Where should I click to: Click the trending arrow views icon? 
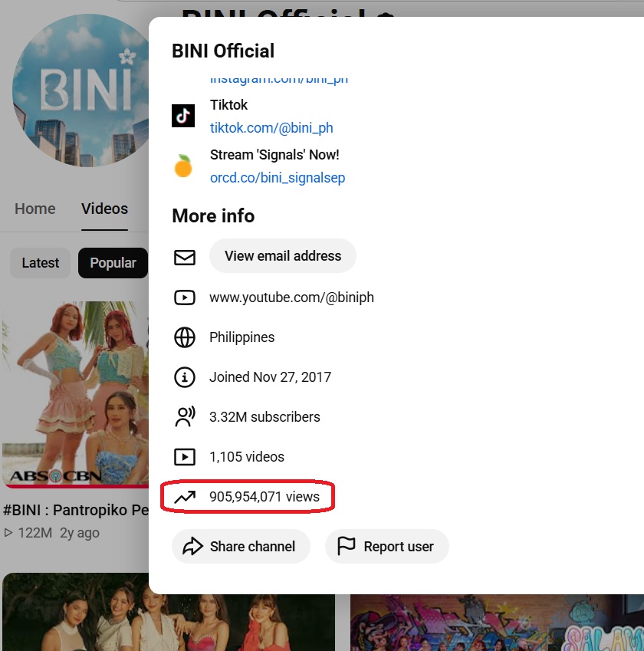(184, 497)
